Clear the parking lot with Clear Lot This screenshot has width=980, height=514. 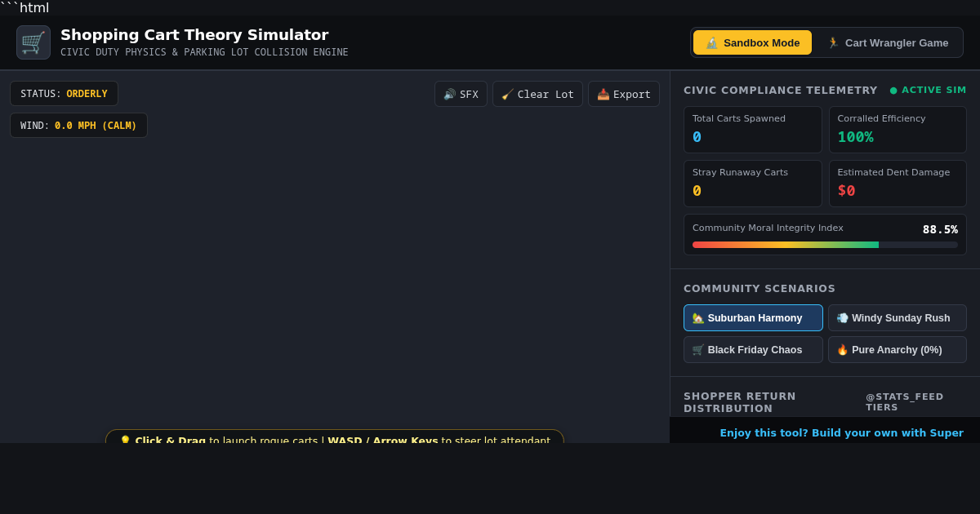537,94
